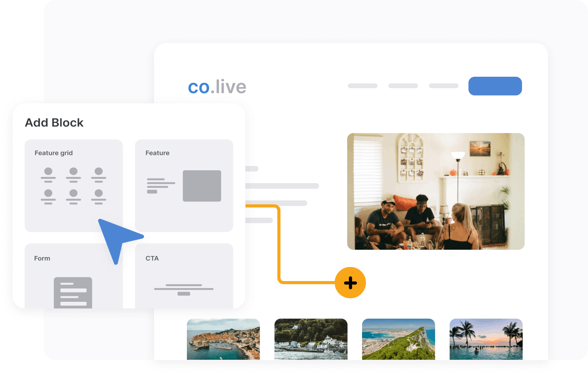Click the co.live logo
This screenshot has height=375, width=588.
(217, 87)
